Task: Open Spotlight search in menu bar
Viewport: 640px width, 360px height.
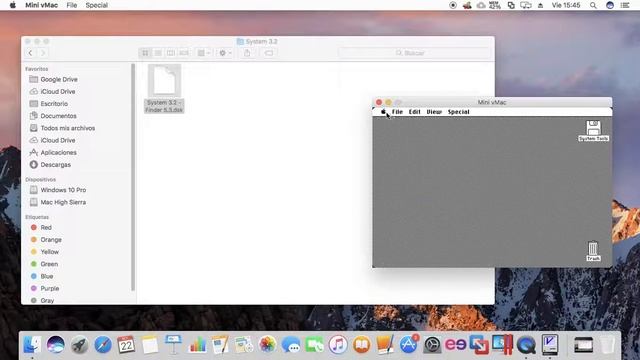Action: pos(593,5)
